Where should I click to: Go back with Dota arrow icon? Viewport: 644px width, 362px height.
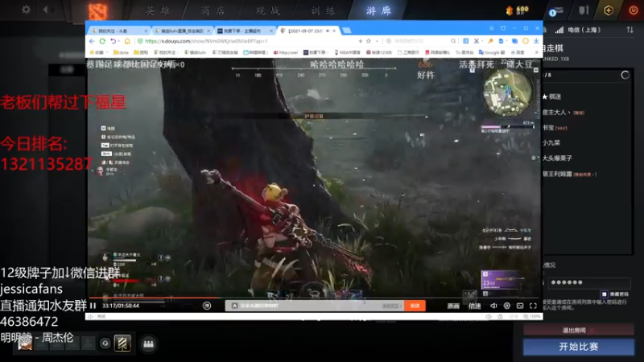(46, 10)
